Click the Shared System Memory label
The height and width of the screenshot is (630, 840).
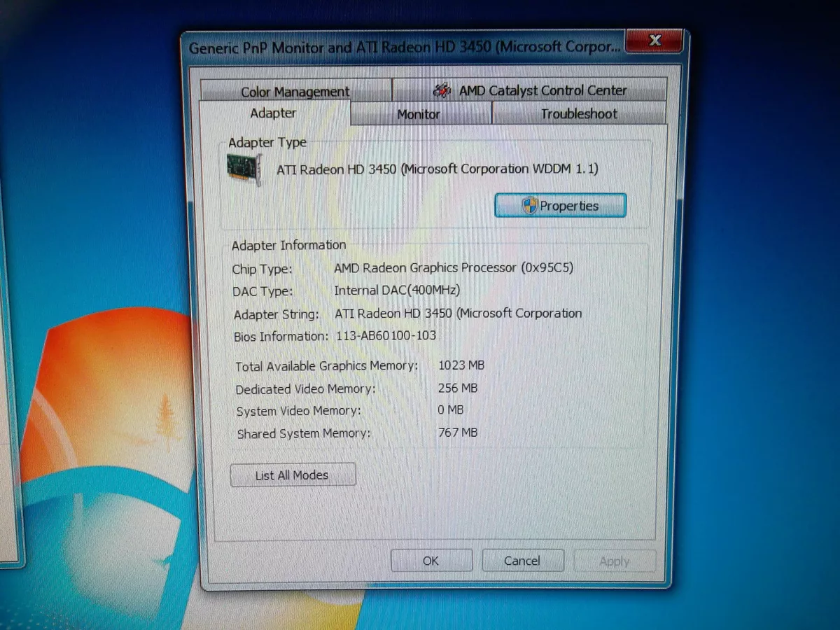pos(304,433)
